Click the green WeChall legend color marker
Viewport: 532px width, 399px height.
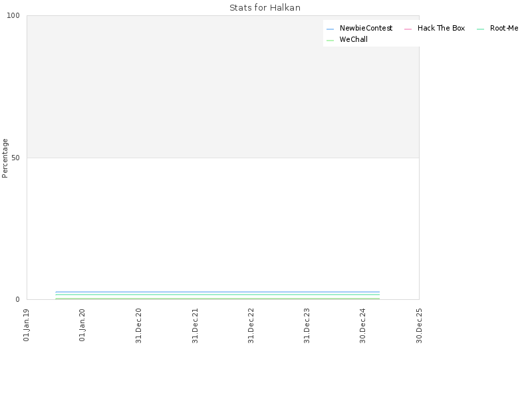point(330,41)
